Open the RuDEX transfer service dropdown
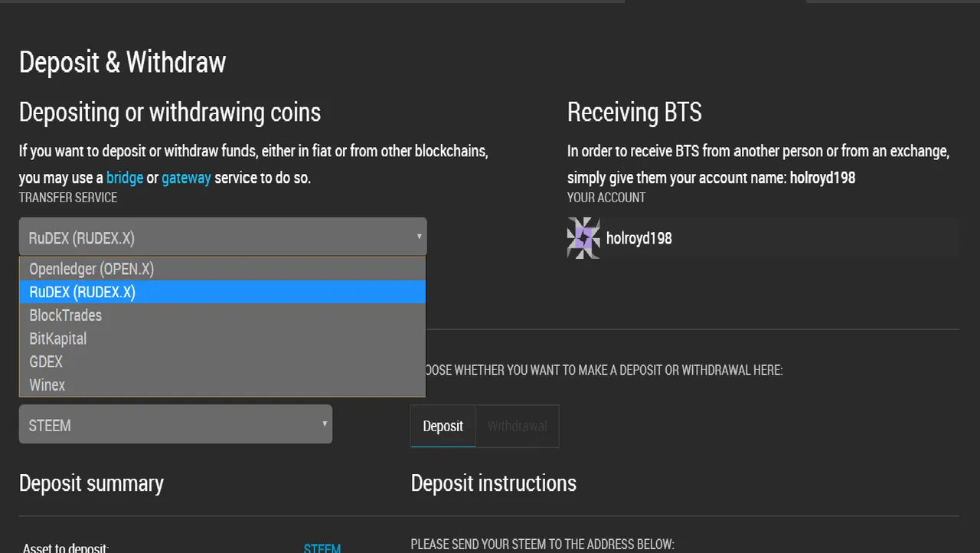 pyautogui.click(x=223, y=237)
